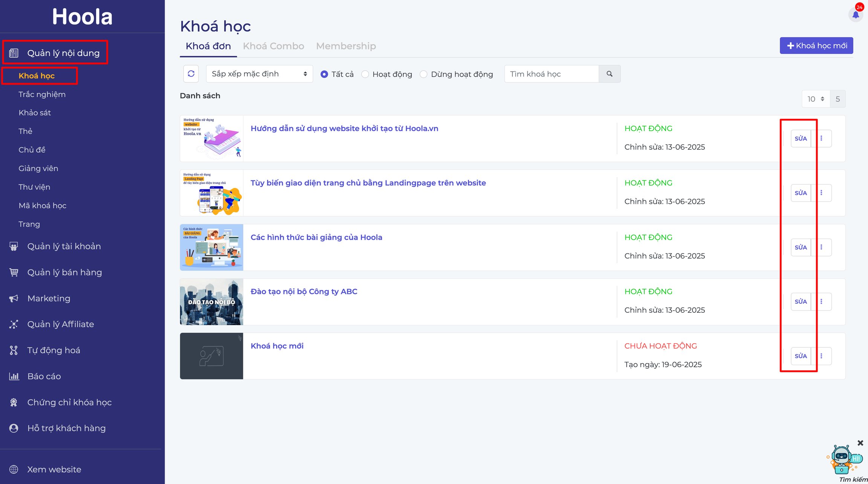Click the Tìm khoá học search field
This screenshot has height=484, width=868.
click(x=552, y=74)
